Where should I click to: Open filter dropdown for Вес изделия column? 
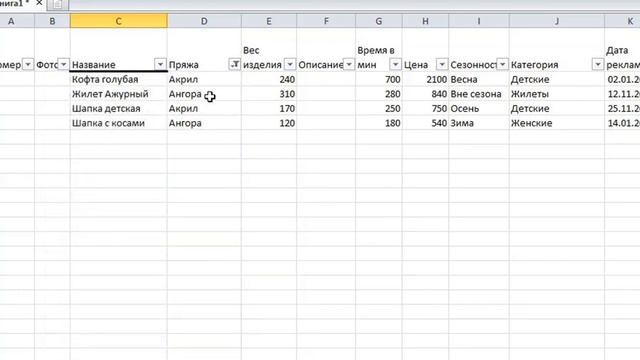[x=290, y=64]
